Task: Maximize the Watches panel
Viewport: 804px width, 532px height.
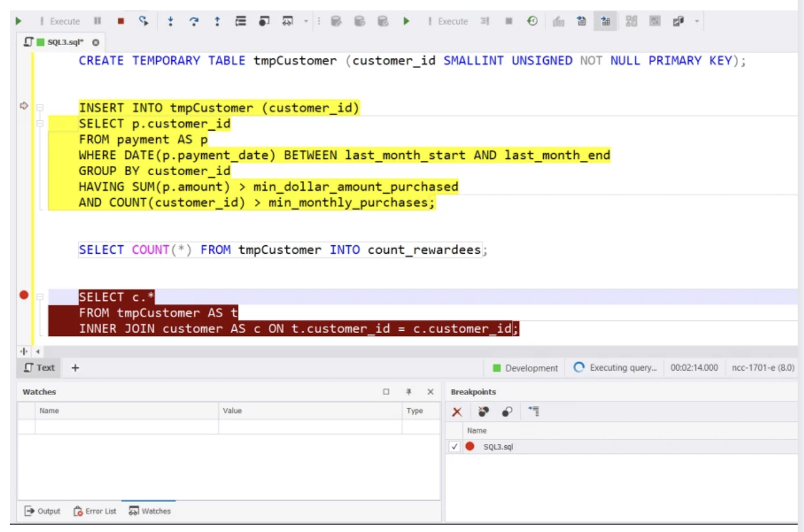Action: [386, 392]
